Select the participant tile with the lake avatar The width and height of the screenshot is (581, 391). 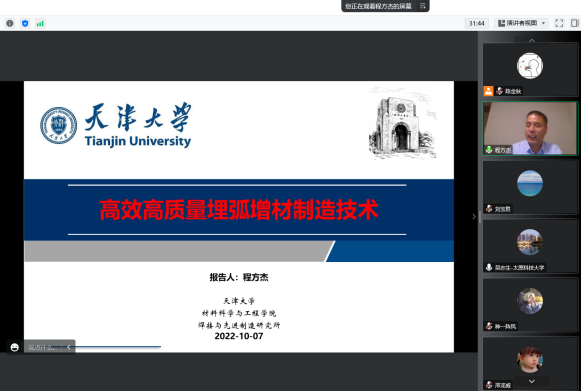[530, 187]
